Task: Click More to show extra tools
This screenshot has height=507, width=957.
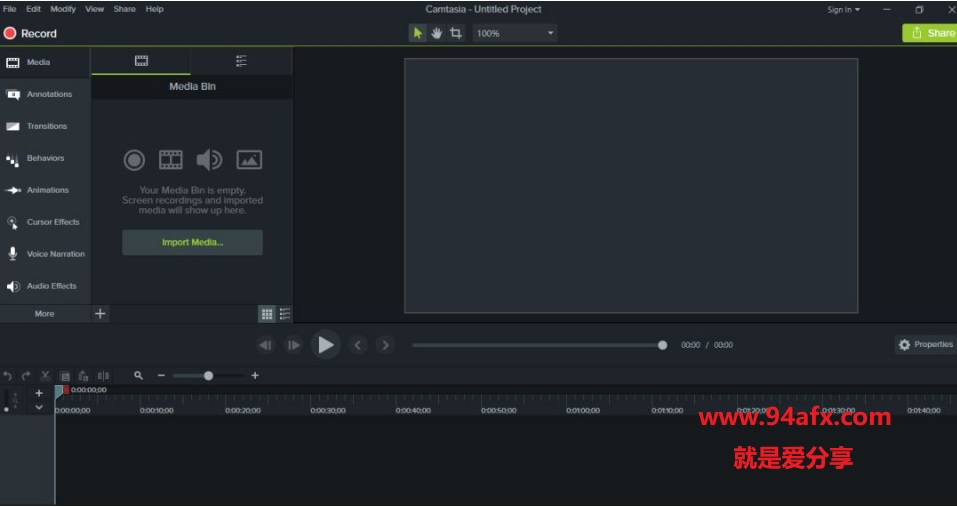Action: (x=45, y=314)
